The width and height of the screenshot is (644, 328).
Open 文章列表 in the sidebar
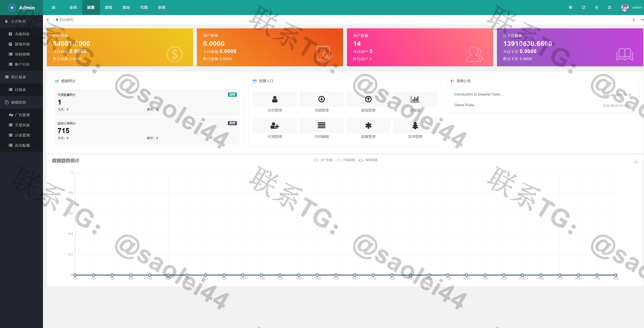click(x=22, y=125)
